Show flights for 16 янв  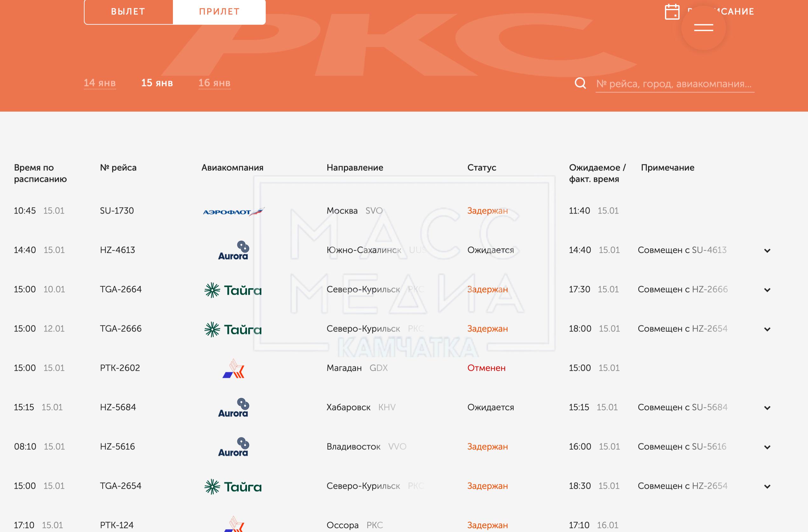pos(214,83)
